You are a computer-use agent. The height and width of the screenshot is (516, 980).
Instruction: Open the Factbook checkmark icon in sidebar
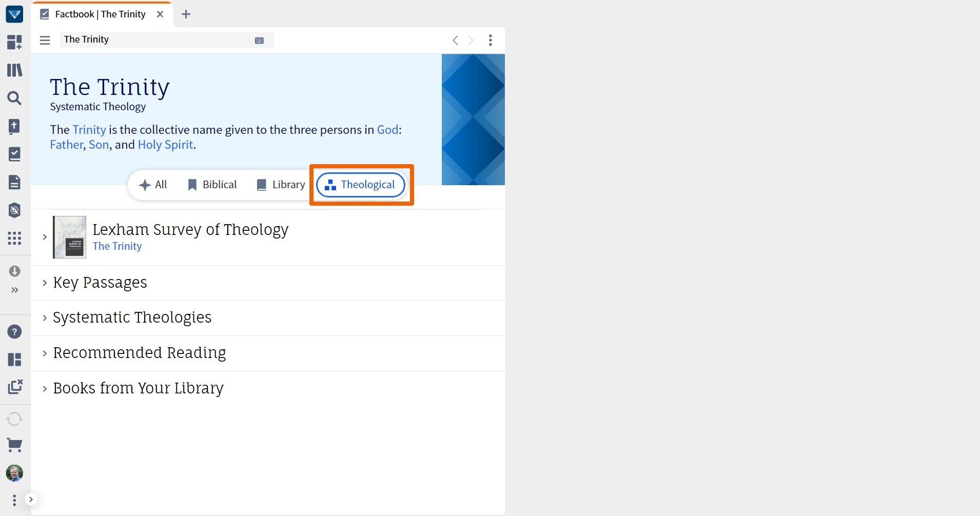click(14, 154)
